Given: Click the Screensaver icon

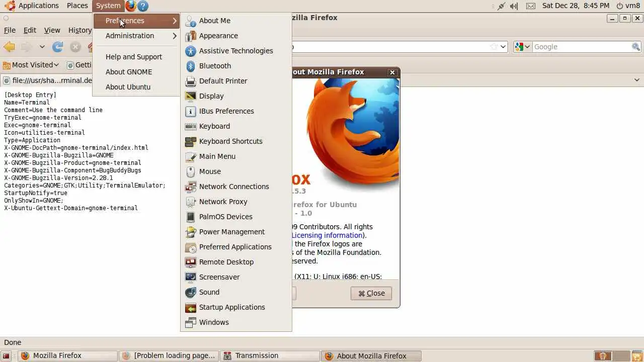Looking at the screenshot, I should 191,277.
